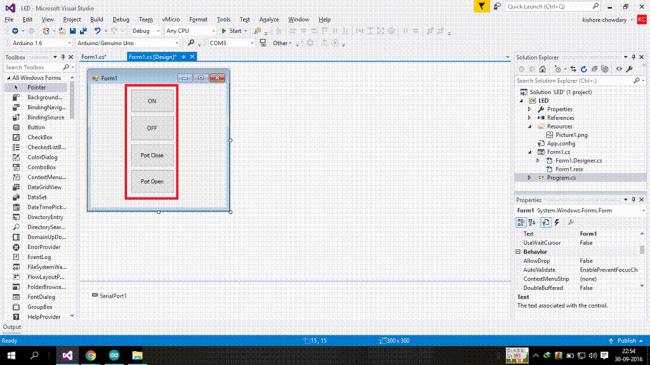Image resolution: width=650 pixels, height=365 pixels.
Task: Select the Port Close button on form
Action: tap(152, 155)
